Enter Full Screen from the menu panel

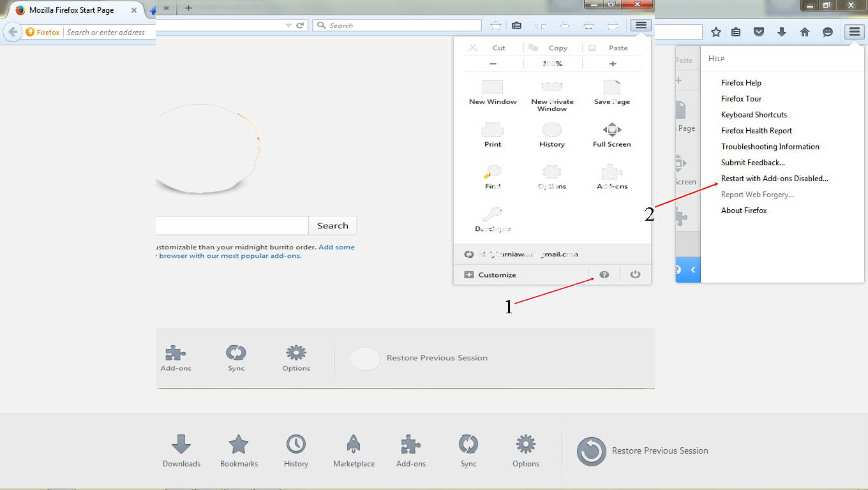(611, 135)
